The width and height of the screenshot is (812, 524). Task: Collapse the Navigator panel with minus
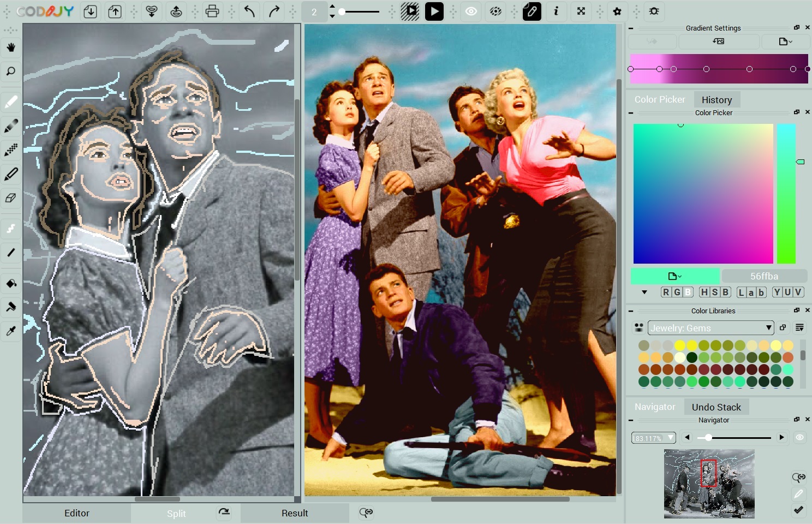point(631,420)
